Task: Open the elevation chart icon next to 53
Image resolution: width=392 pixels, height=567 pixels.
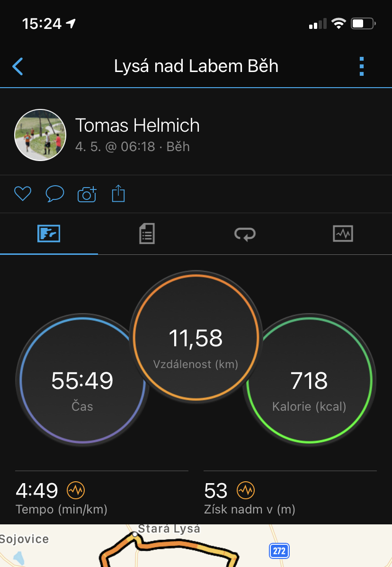Action: click(x=246, y=490)
